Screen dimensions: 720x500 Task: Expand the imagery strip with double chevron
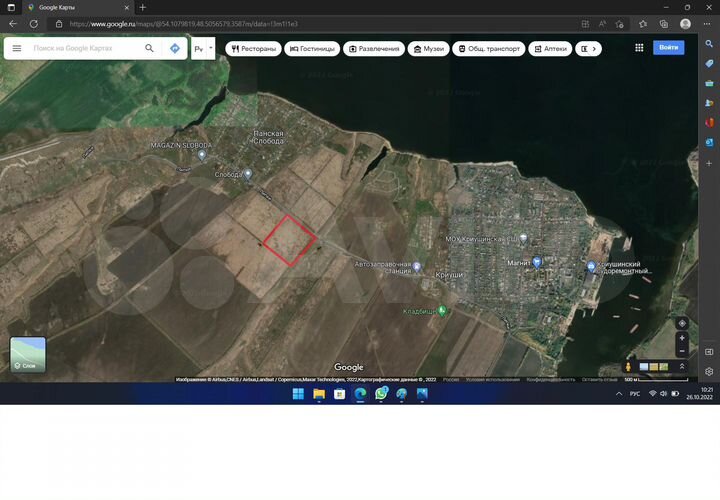point(682,367)
